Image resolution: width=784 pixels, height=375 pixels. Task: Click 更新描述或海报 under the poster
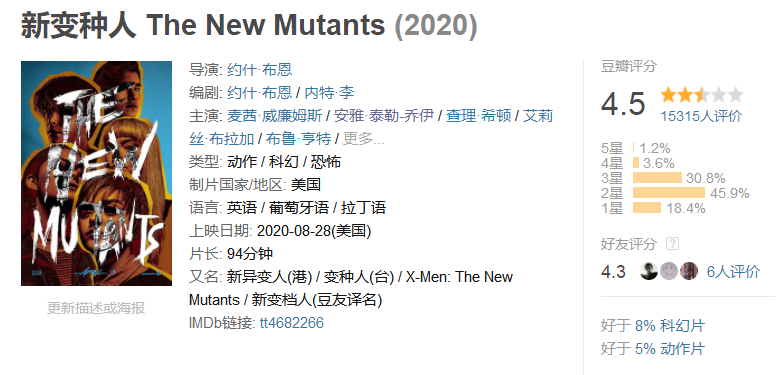96,308
